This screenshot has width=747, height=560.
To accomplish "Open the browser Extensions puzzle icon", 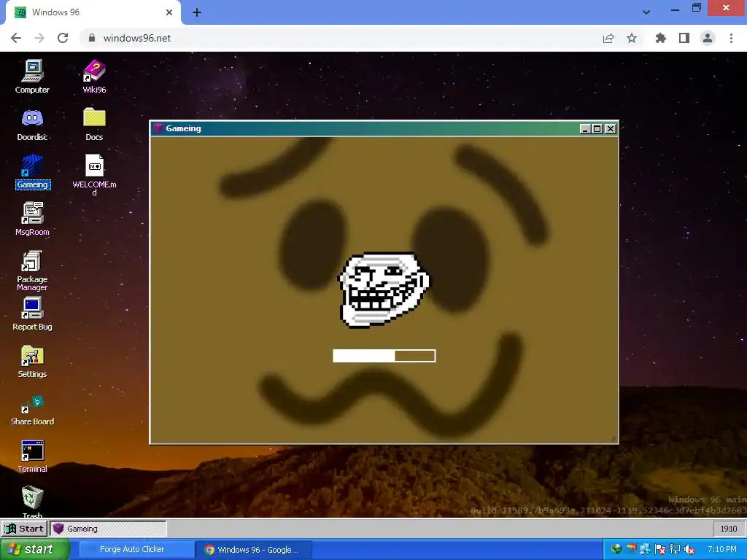I will click(x=661, y=38).
